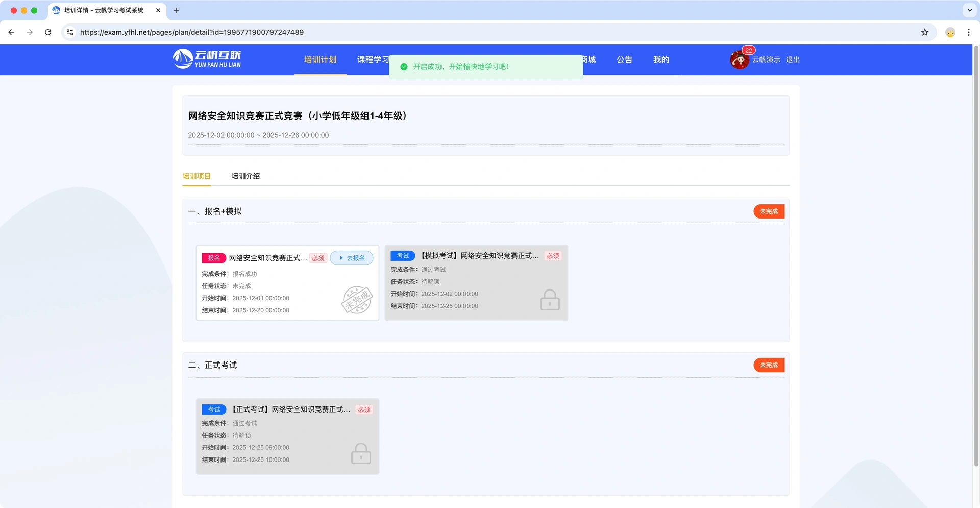Image resolution: width=980 pixels, height=508 pixels.
Task: Click the red 报名 tag
Action: pos(214,258)
